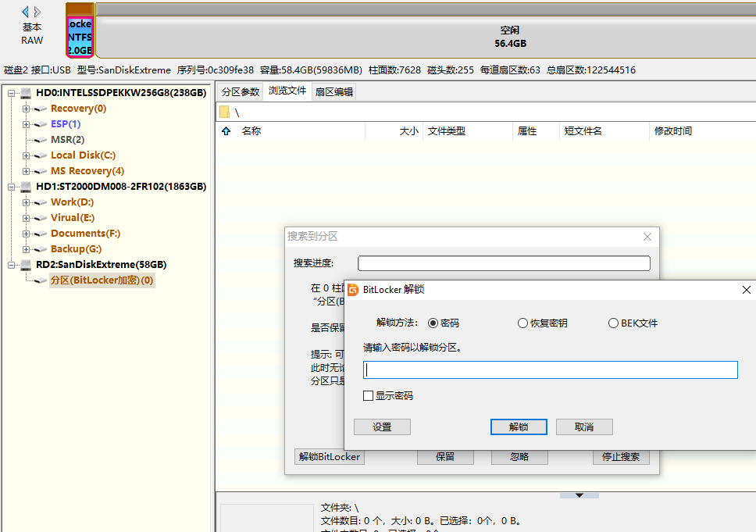Close the 搜索到分区 dialog
756x532 pixels.
[647, 237]
